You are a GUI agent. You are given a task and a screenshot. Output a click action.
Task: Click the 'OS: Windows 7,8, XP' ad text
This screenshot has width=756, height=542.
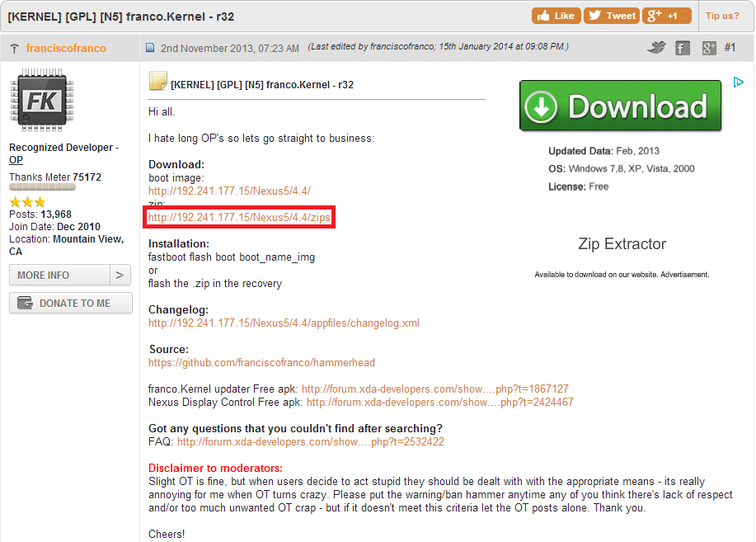tap(622, 169)
